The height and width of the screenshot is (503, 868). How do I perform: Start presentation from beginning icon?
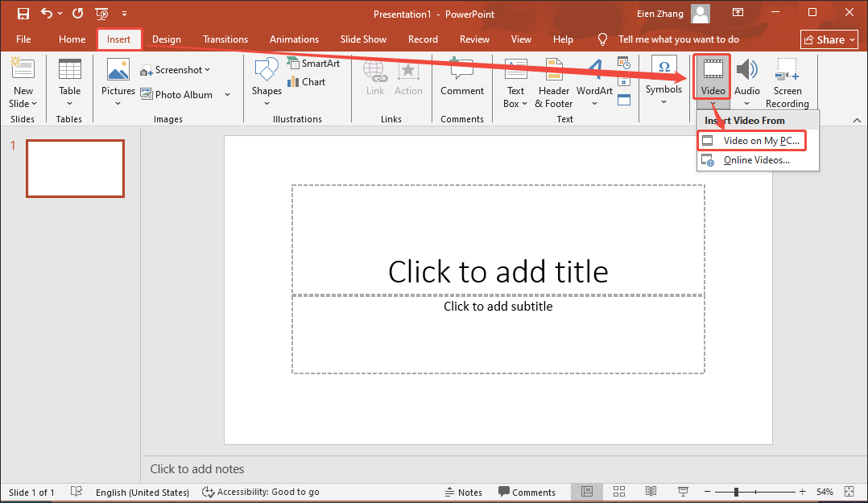tap(101, 14)
